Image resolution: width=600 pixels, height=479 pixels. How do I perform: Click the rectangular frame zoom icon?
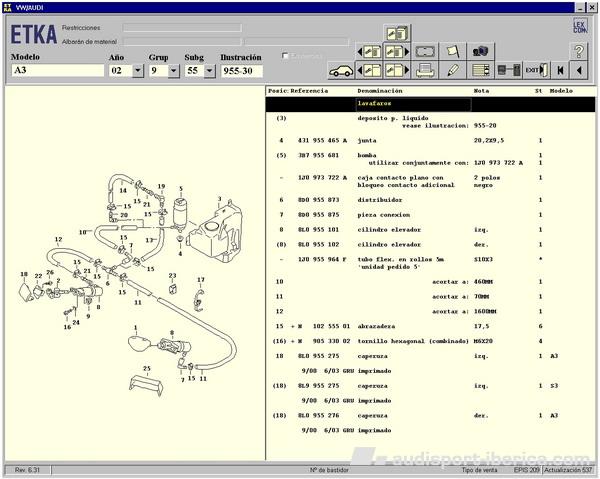(x=425, y=51)
